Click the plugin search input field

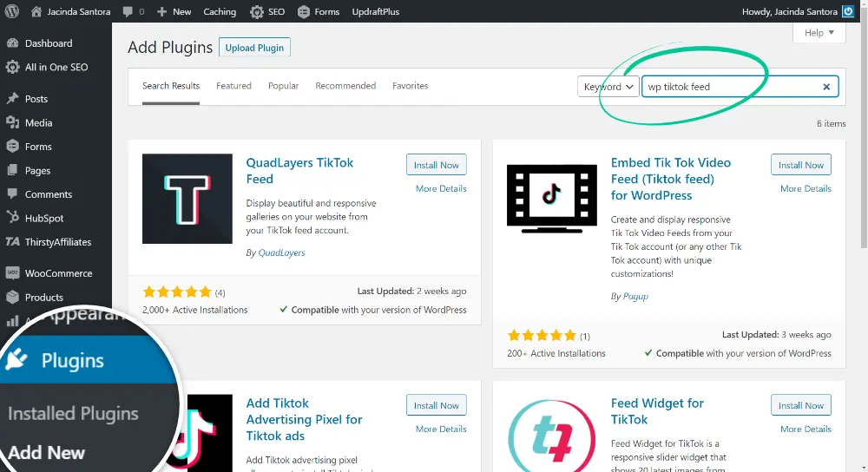coord(729,87)
